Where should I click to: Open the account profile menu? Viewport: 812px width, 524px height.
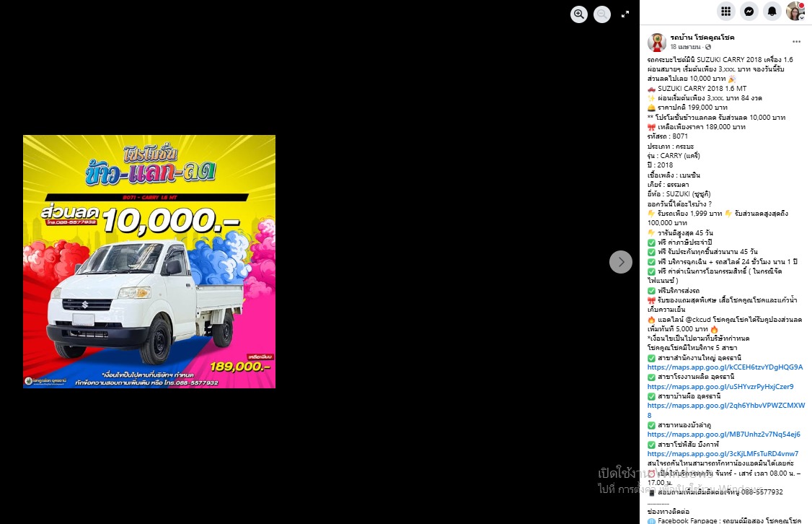[x=795, y=11]
